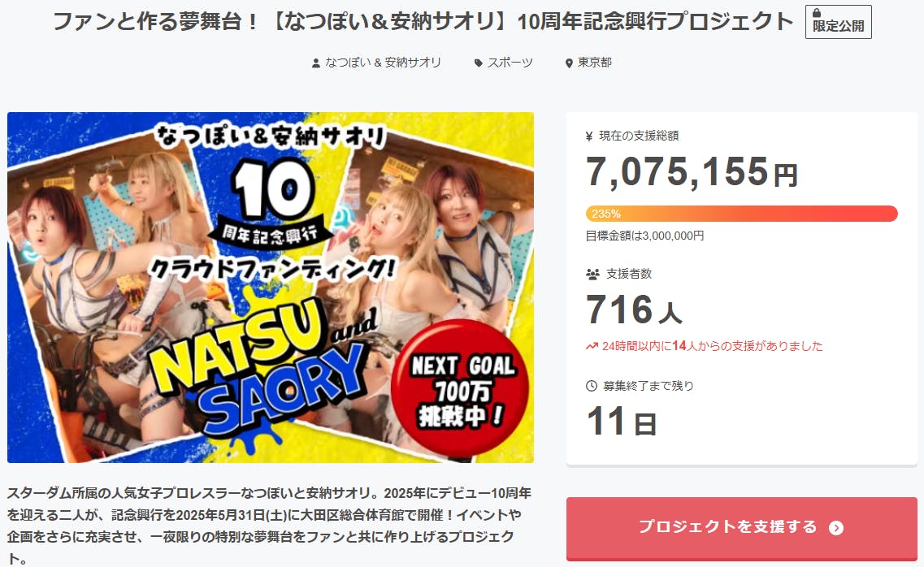Click the NEXT GOAL 700万 red badge
924x567 pixels.
460,388
